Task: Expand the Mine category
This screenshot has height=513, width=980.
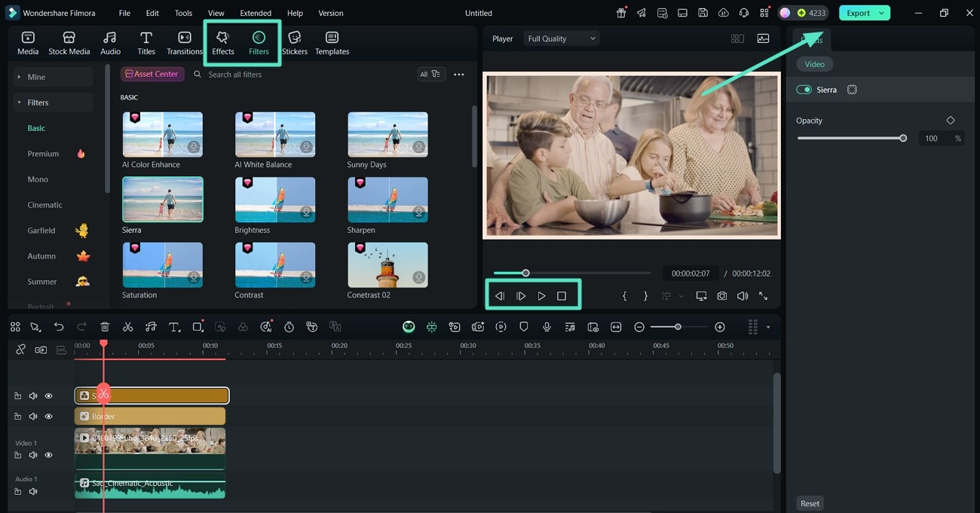Action: [x=53, y=77]
